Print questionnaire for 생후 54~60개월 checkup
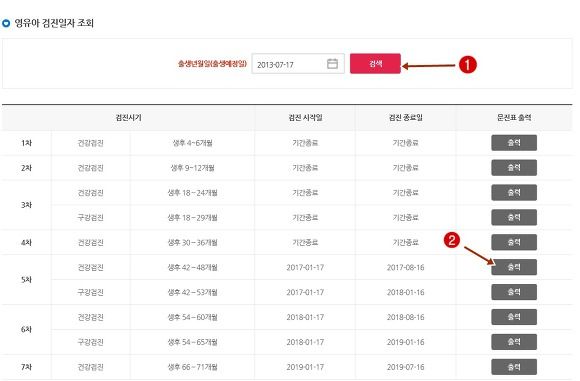This screenshot has height=381, width=580. (x=514, y=317)
